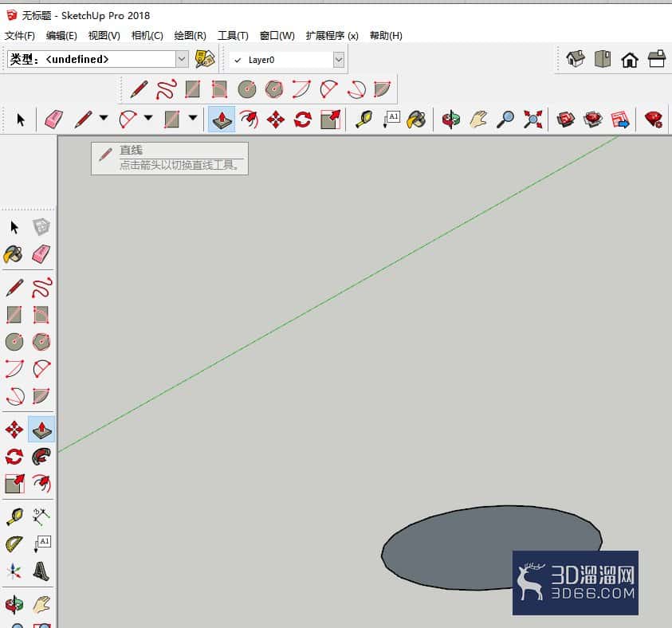Screen dimensions: 672x628
Task: Open the 相机(C) menu
Action: click(147, 36)
